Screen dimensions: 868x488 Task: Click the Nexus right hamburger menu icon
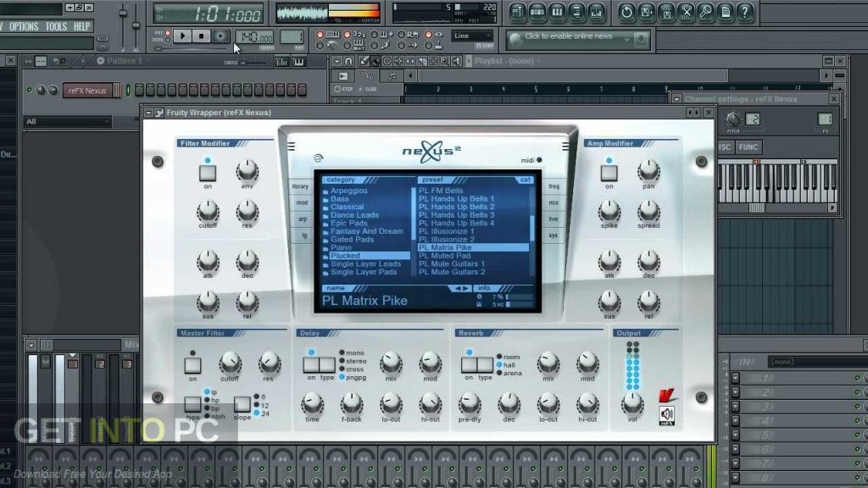pyautogui.click(x=565, y=147)
